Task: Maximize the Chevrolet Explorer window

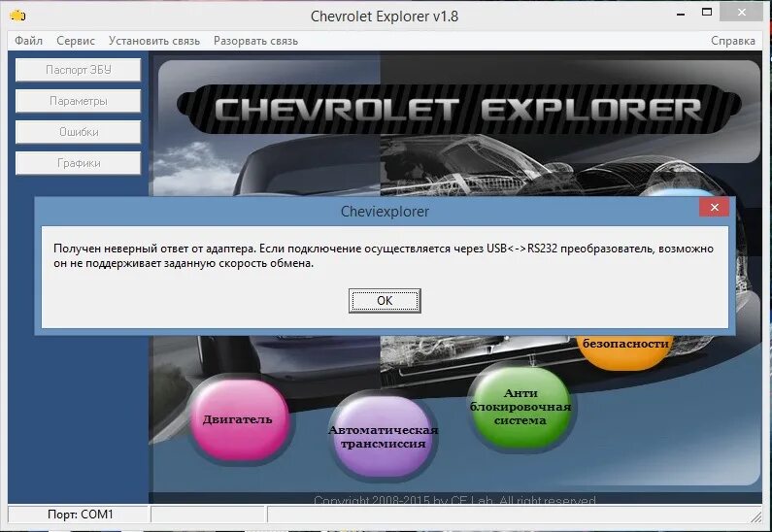Action: (x=707, y=13)
